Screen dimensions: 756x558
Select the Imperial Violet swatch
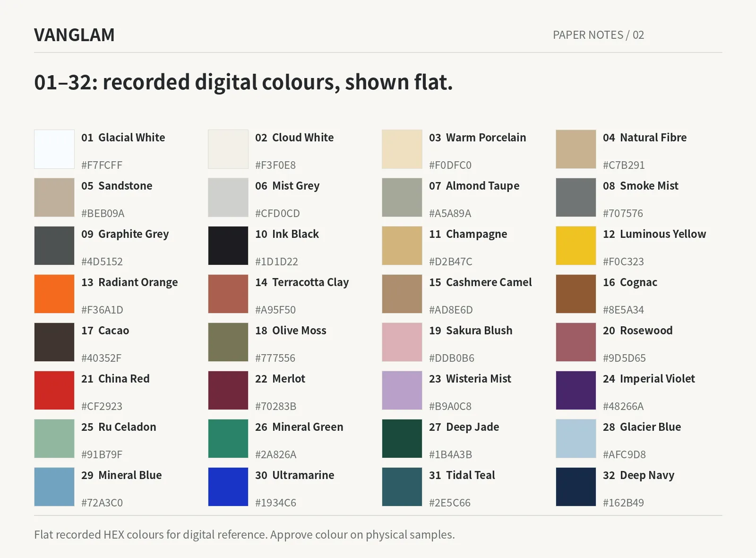tap(576, 391)
